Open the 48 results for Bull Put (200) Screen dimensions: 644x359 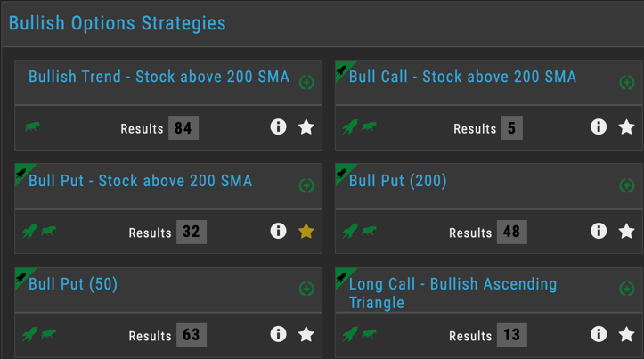[x=512, y=233]
